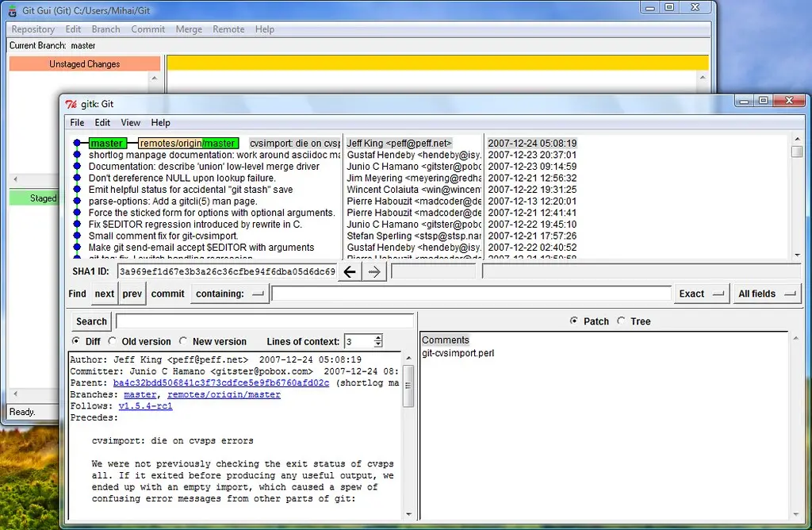The width and height of the screenshot is (812, 530).
Task: Click the back arrow next to SHA1 ID
Action: pyautogui.click(x=350, y=271)
